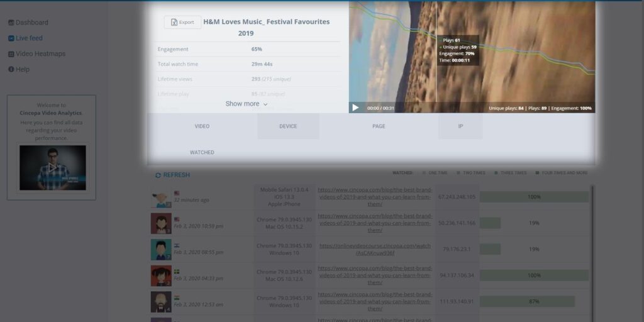
Task: Click the first viewer's avatar icon
Action: click(x=161, y=197)
